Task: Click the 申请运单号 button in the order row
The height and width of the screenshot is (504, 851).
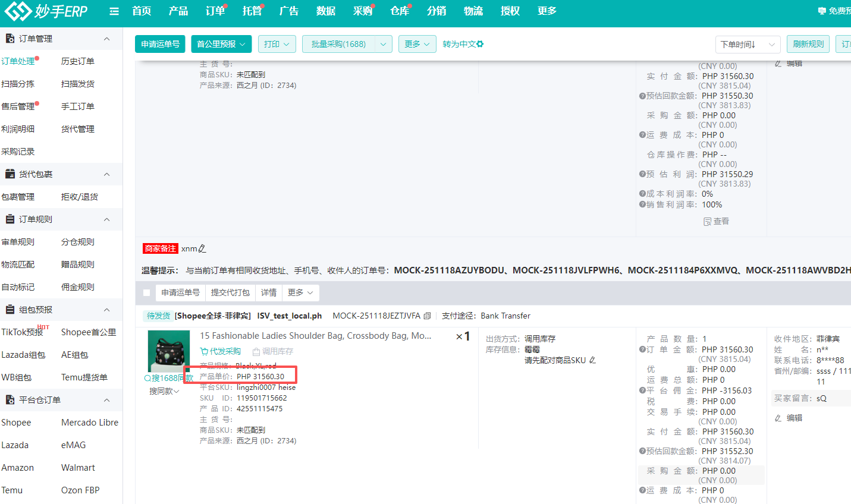Action: point(180,292)
